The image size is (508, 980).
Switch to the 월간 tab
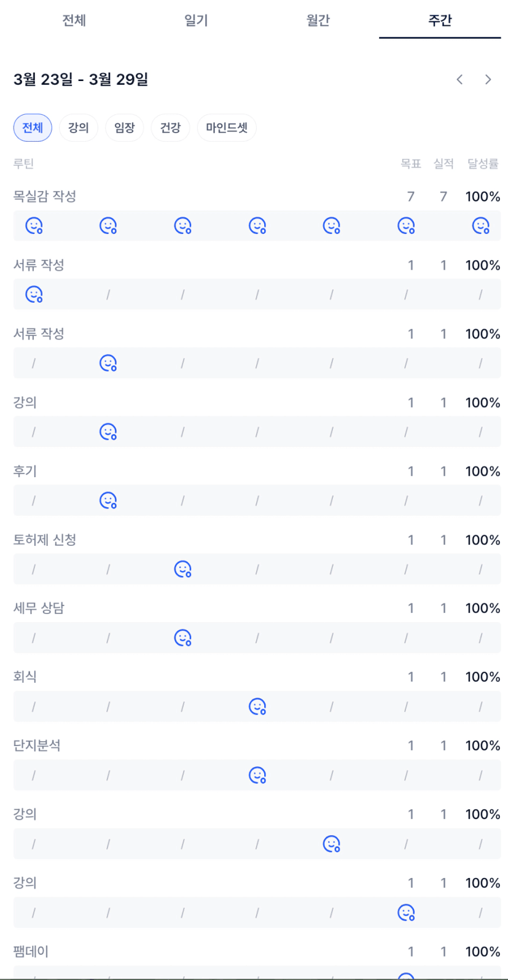(x=318, y=20)
